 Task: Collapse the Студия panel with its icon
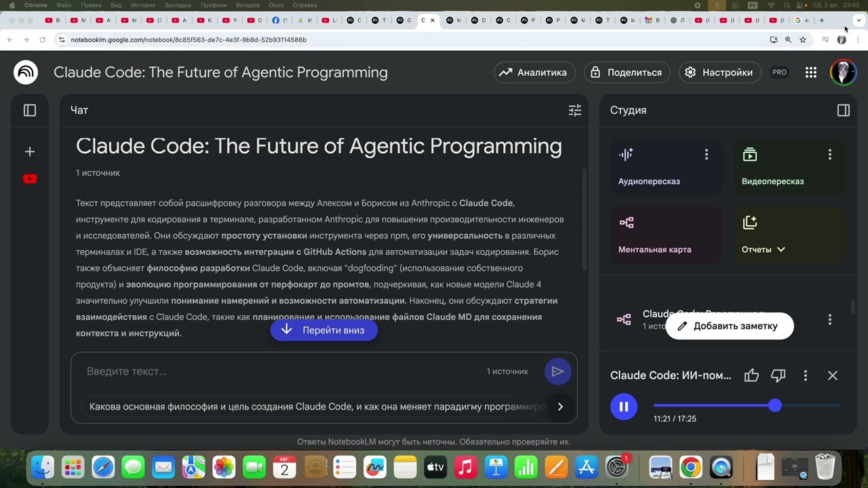(844, 110)
